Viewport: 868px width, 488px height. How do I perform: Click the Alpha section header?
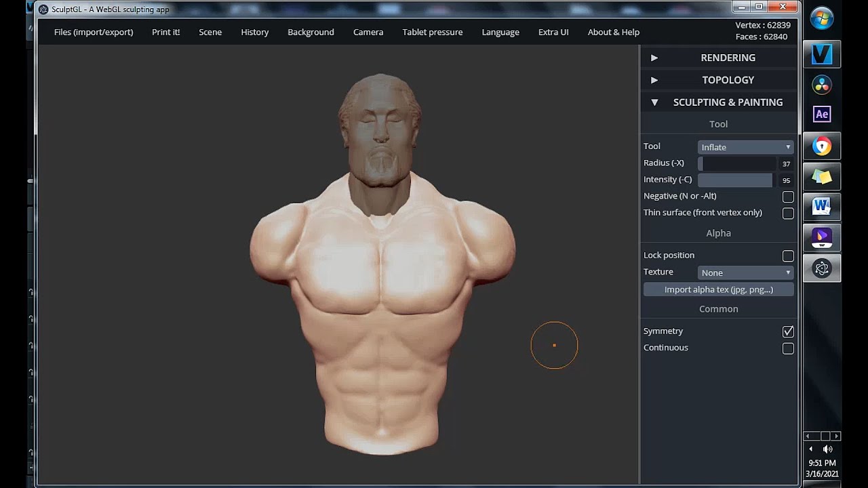coord(719,233)
